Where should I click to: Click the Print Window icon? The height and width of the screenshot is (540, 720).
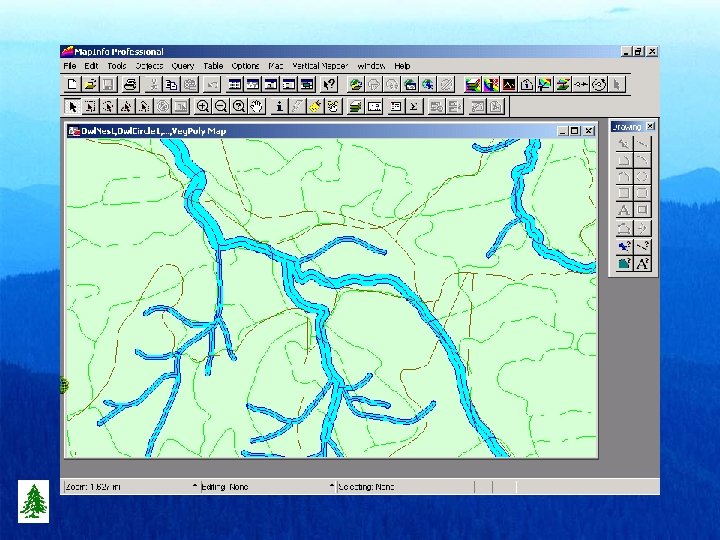pyautogui.click(x=130, y=84)
